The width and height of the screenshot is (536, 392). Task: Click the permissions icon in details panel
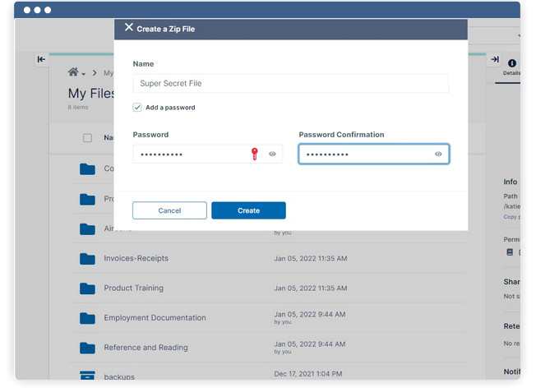(510, 252)
